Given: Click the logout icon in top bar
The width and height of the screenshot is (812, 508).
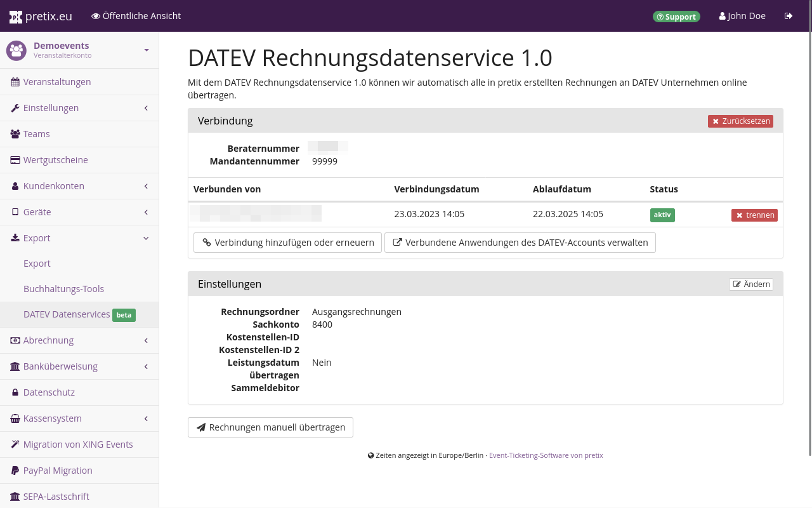Looking at the screenshot, I should tap(789, 16).
